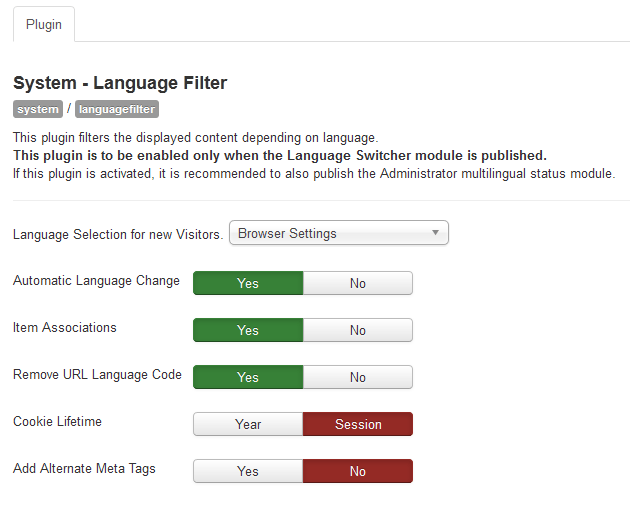The width and height of the screenshot is (630, 505).
Task: Switch to the Plugin tab
Action: click(x=43, y=25)
